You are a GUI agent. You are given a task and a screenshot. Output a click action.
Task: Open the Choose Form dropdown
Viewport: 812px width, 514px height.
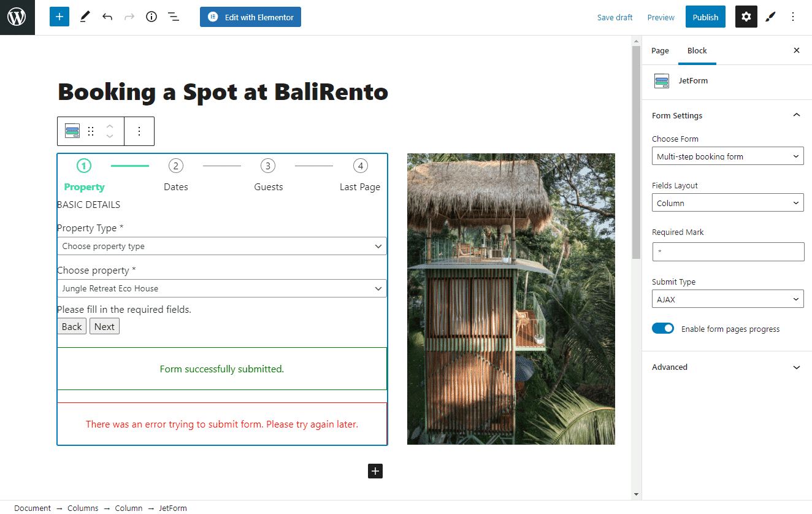(727, 156)
